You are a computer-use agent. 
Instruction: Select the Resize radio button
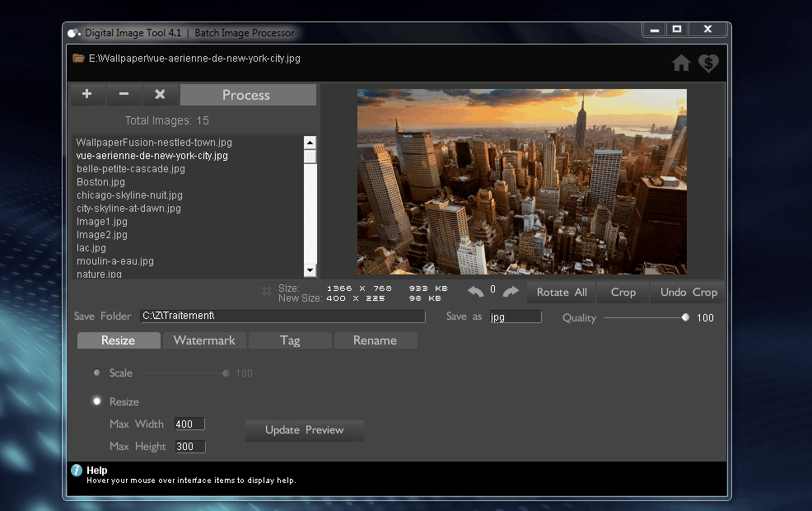tap(97, 401)
